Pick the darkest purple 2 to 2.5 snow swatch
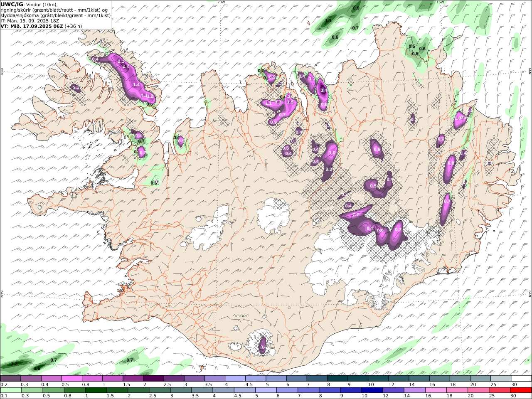 click(x=153, y=379)
